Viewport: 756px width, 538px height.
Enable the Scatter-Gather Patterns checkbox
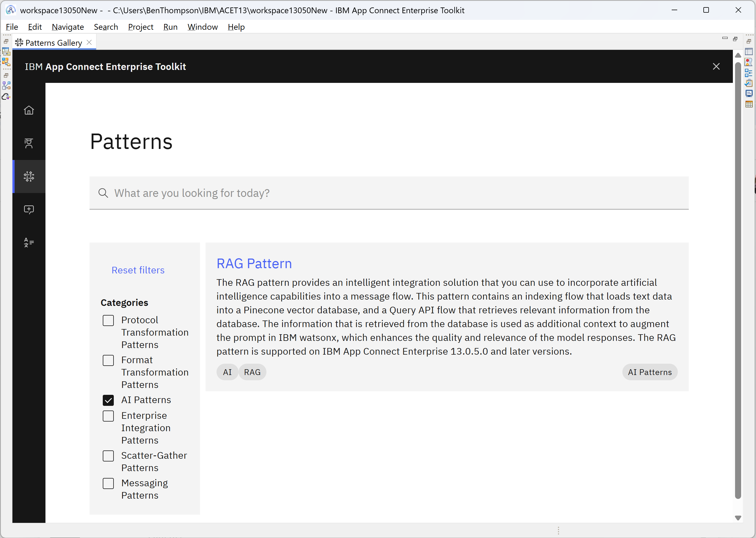point(108,456)
